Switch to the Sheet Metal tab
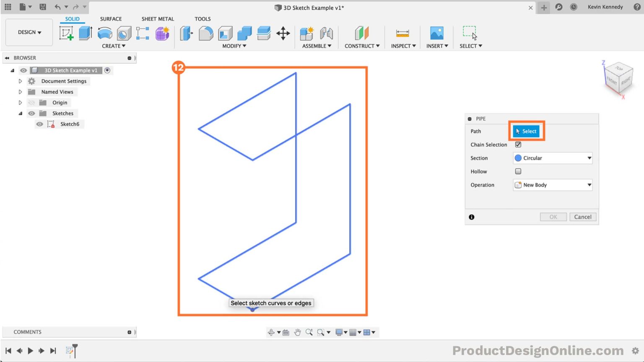Viewport: 644px width, 362px height. (x=158, y=19)
